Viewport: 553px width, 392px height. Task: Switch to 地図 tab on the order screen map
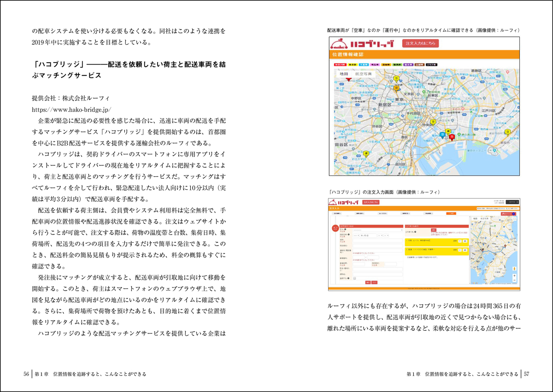coord(475,219)
